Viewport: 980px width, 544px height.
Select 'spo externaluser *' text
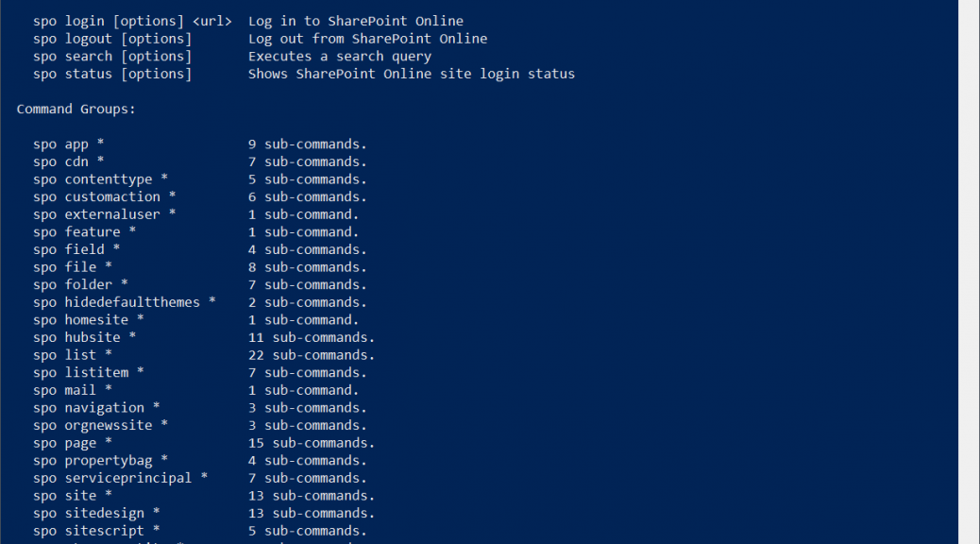point(105,214)
